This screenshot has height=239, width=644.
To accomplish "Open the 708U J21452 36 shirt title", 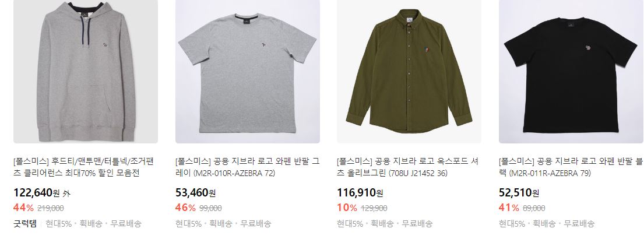I will tap(407, 167).
